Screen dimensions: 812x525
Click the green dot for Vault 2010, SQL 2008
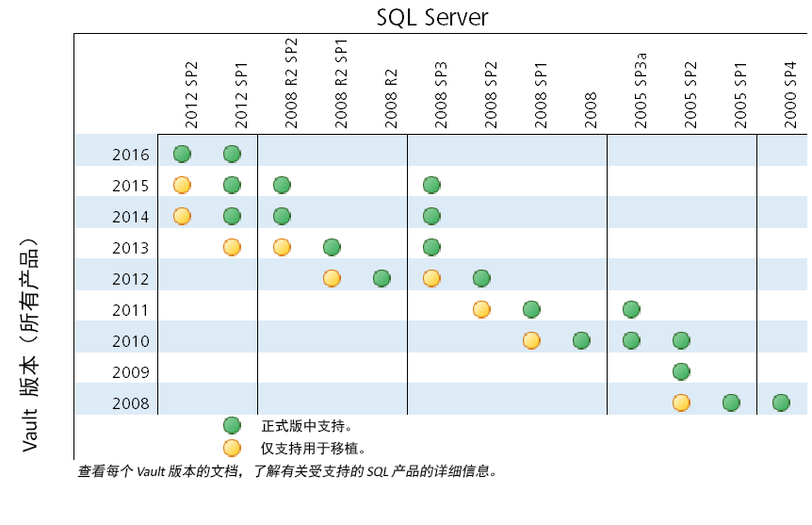(581, 340)
